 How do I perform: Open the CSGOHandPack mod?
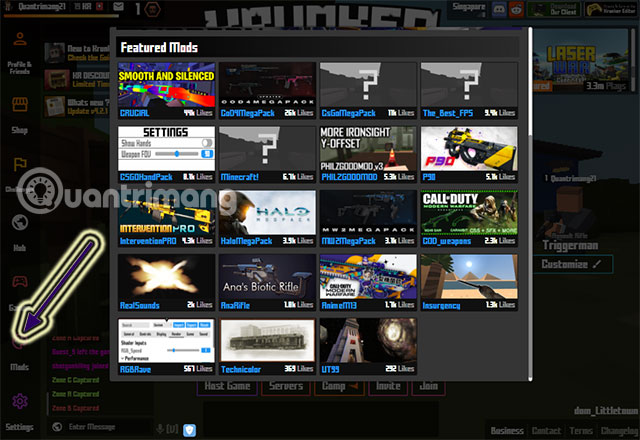pos(167,154)
